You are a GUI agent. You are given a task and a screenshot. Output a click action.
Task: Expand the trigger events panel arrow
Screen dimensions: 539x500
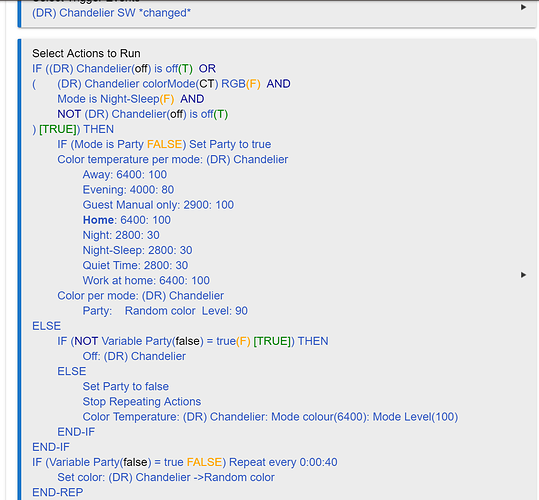tap(523, 7)
